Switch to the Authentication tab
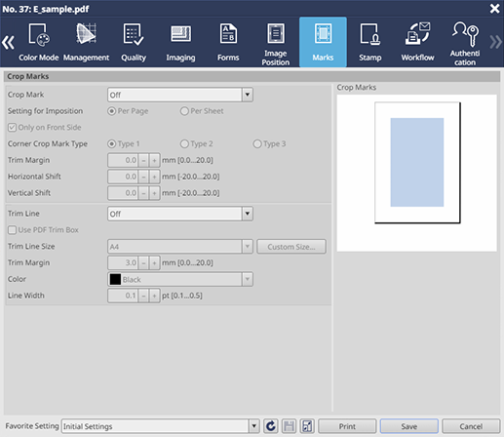This screenshot has width=504, height=437. coord(465,43)
